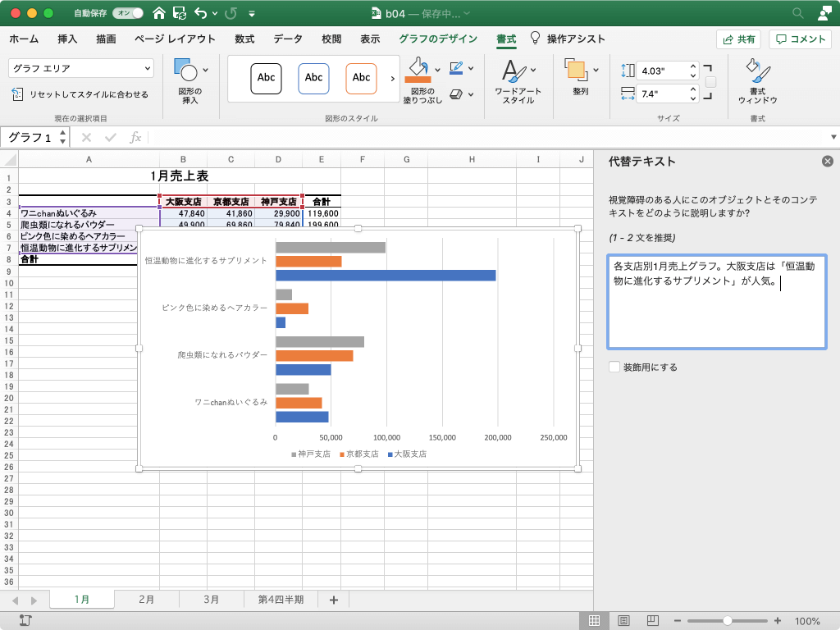Click the Operation Assist lightbulb icon
This screenshot has height=630, width=840.
click(535, 38)
